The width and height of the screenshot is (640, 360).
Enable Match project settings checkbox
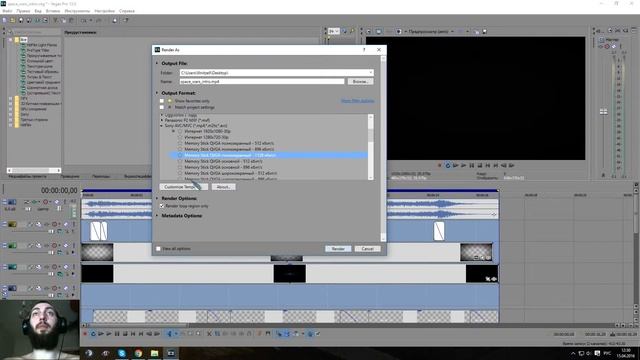(x=162, y=107)
